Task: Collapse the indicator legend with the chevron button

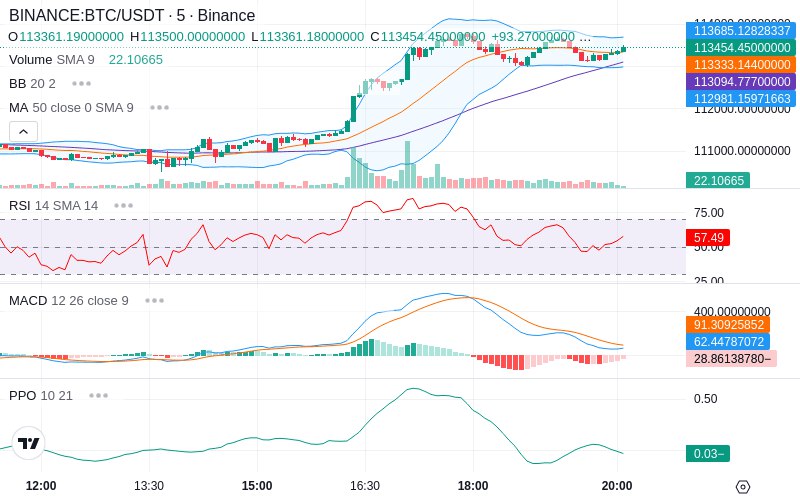Action: (x=23, y=132)
